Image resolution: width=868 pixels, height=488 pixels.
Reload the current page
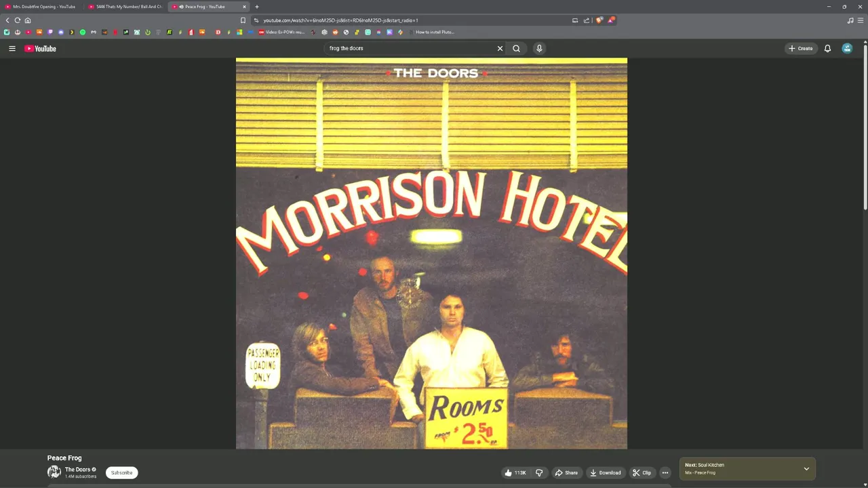pos(18,20)
